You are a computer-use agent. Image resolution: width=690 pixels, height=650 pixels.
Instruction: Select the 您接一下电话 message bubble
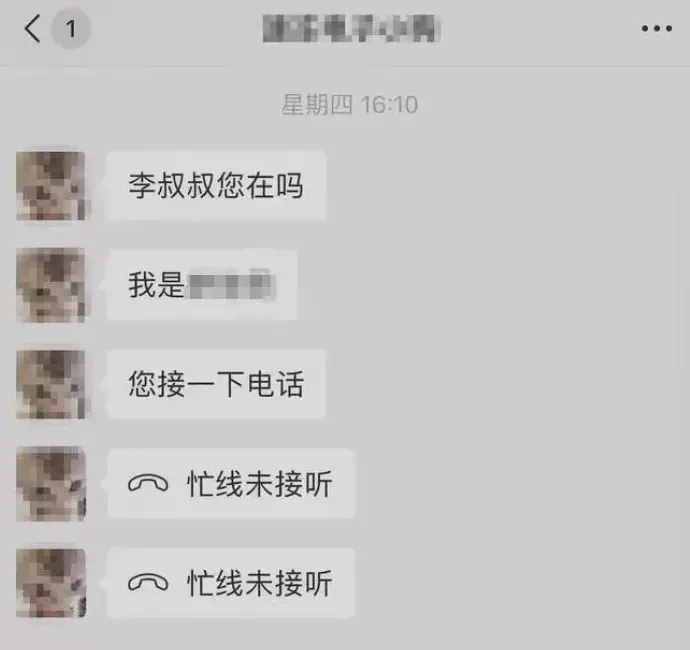click(216, 384)
